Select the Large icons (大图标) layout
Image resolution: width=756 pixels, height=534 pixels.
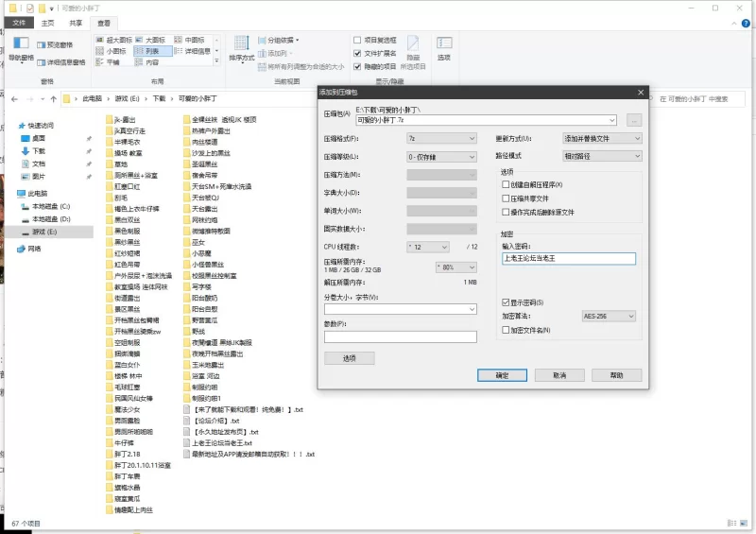[150, 40]
